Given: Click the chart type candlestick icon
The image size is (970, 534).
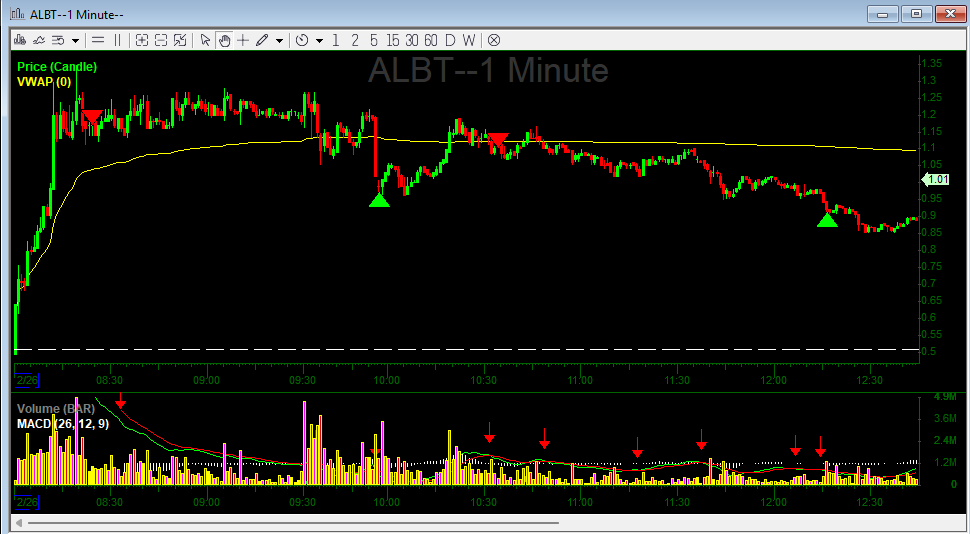Looking at the screenshot, I should coord(20,40).
